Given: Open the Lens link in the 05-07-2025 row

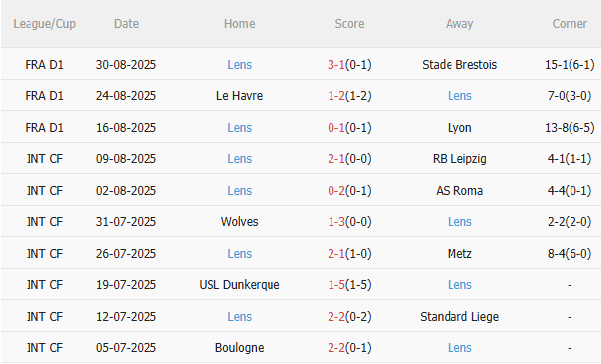Looking at the screenshot, I should point(459,348).
